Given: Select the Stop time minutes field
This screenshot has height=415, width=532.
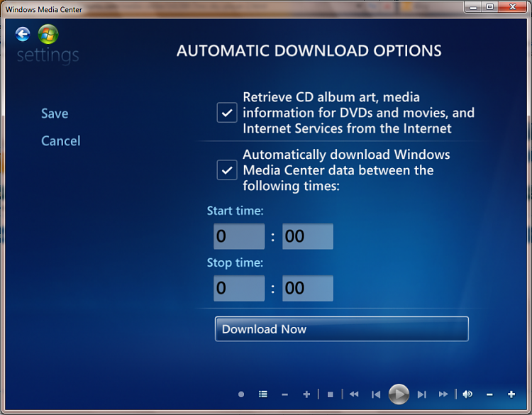Looking at the screenshot, I should coord(308,289).
